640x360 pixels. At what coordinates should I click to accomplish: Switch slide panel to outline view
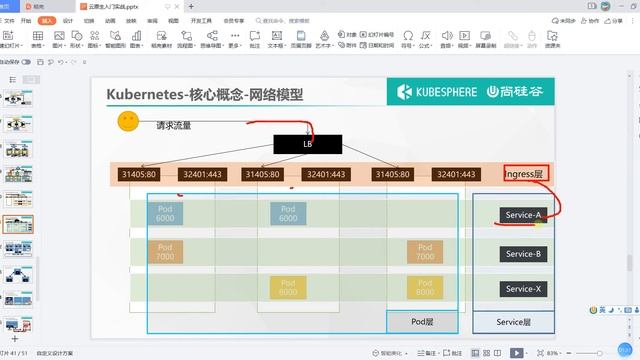tap(13, 80)
